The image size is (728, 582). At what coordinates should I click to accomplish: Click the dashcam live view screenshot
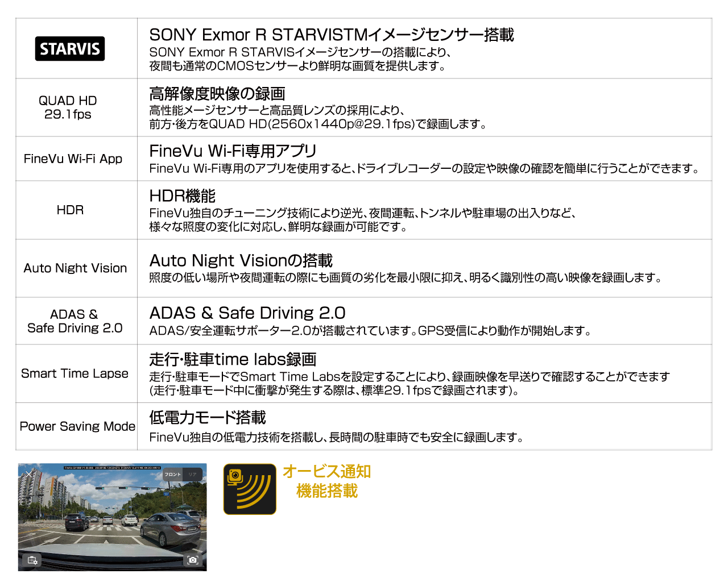[112, 517]
